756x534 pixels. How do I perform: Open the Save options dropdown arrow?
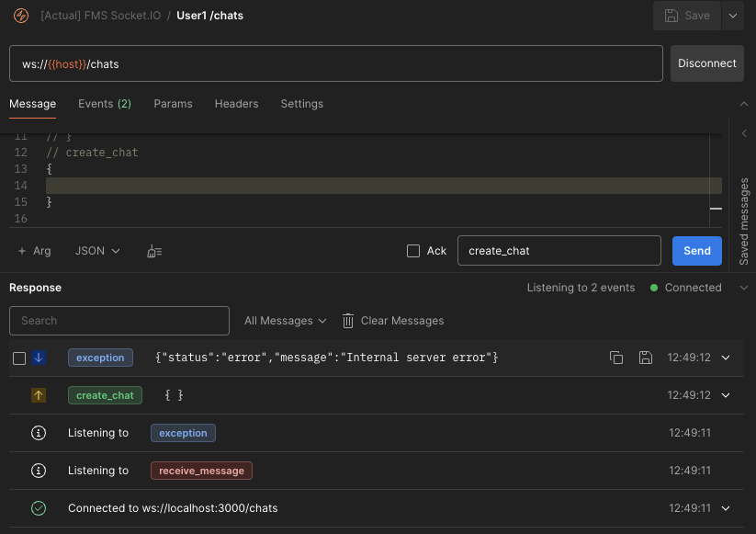pyautogui.click(x=733, y=16)
